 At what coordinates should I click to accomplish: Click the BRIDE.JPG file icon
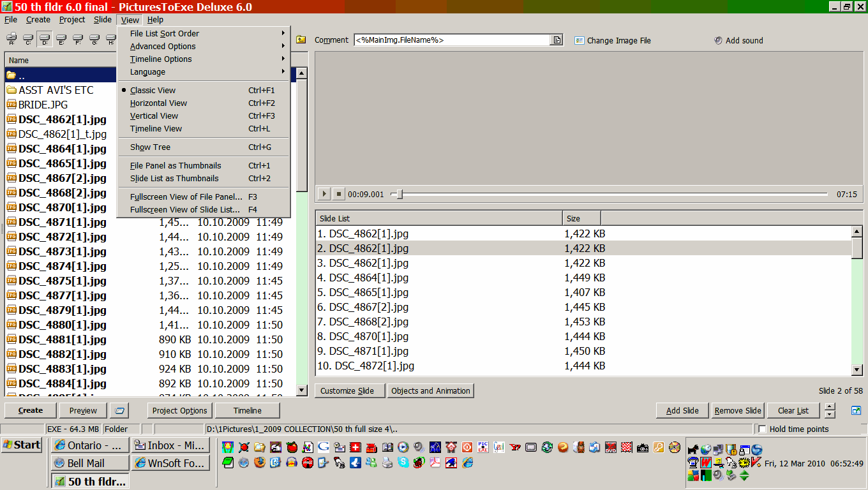click(11, 105)
